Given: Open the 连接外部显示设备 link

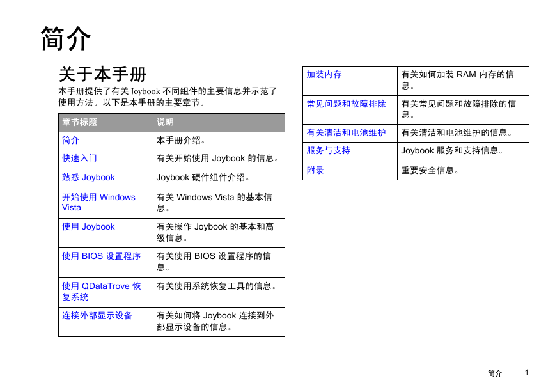Looking at the screenshot, I should pos(97,315).
